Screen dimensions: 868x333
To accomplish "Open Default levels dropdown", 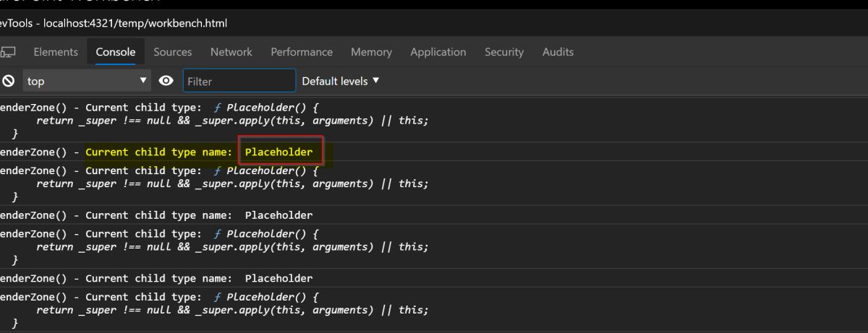I will point(341,81).
